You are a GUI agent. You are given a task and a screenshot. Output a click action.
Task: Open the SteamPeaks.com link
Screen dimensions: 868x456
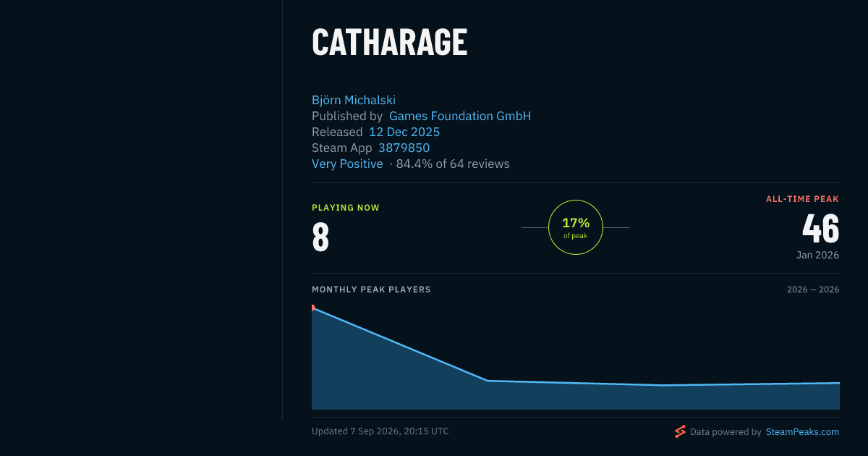(x=802, y=431)
